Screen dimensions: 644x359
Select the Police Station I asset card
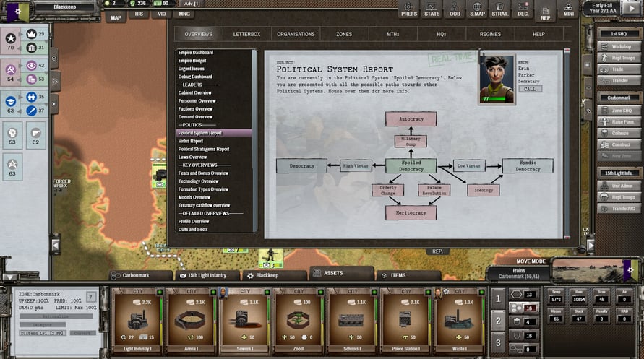(405, 320)
